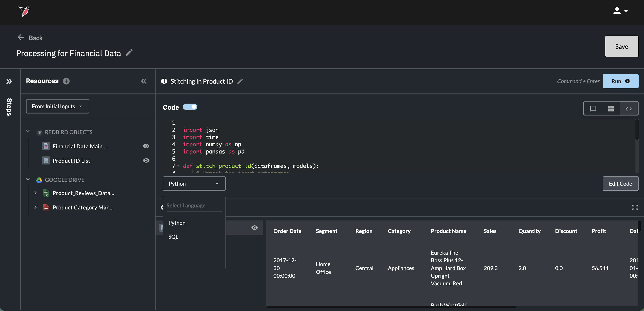Collapse the Resources panel with double chevron

click(144, 81)
